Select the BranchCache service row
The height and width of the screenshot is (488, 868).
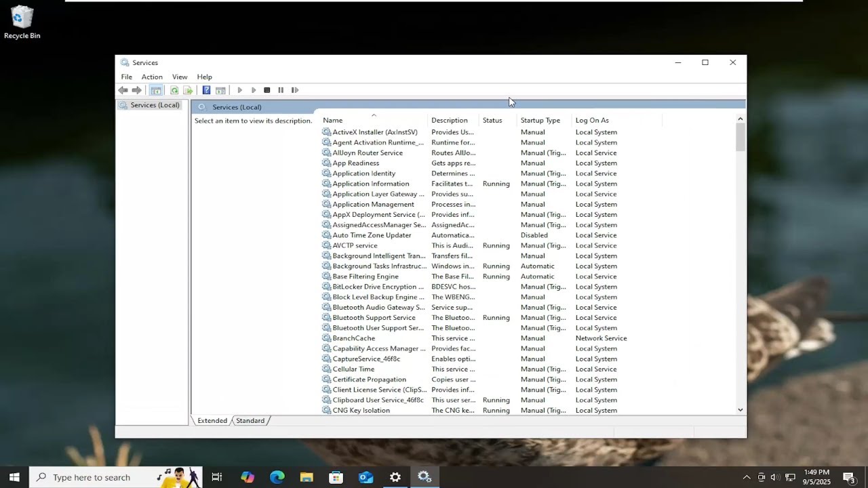pyautogui.click(x=474, y=338)
